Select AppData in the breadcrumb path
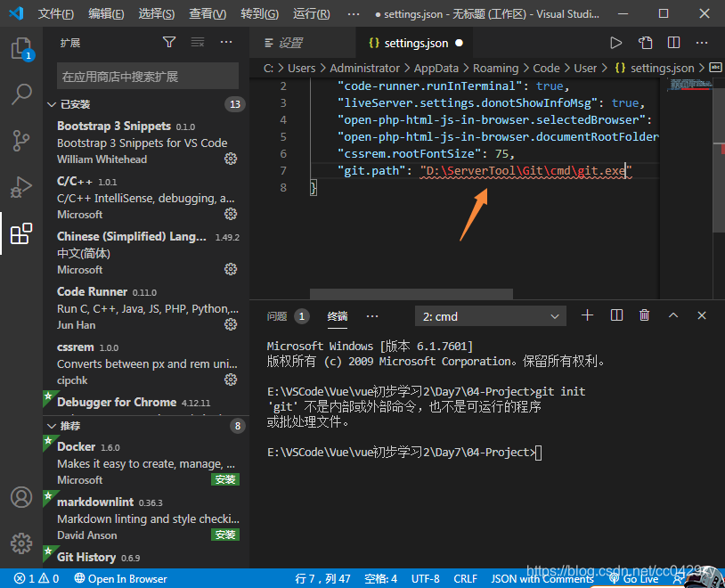Image resolution: width=725 pixels, height=588 pixels. pyautogui.click(x=436, y=68)
